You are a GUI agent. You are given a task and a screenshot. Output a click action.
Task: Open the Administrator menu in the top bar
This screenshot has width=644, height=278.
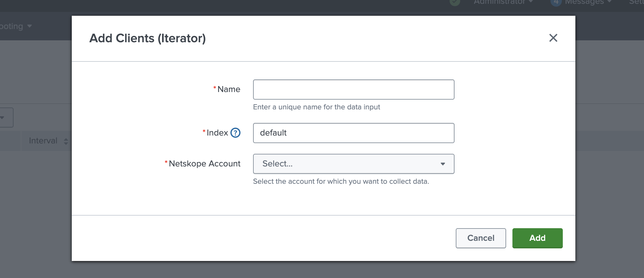[503, 3]
